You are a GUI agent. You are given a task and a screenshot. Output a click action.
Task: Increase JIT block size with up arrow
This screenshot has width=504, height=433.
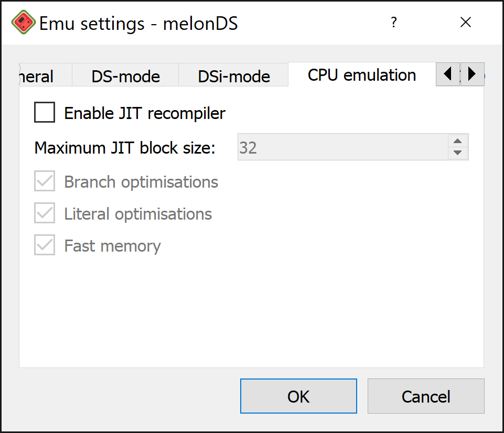458,141
